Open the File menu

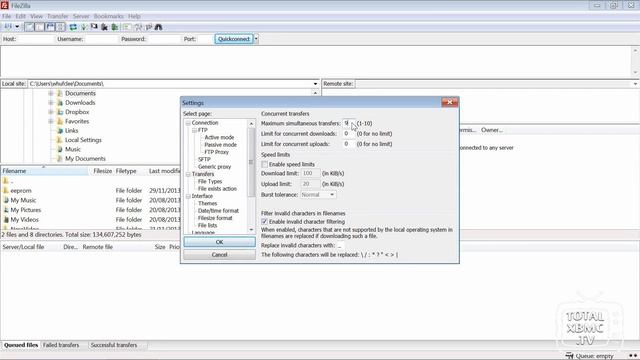point(7,16)
